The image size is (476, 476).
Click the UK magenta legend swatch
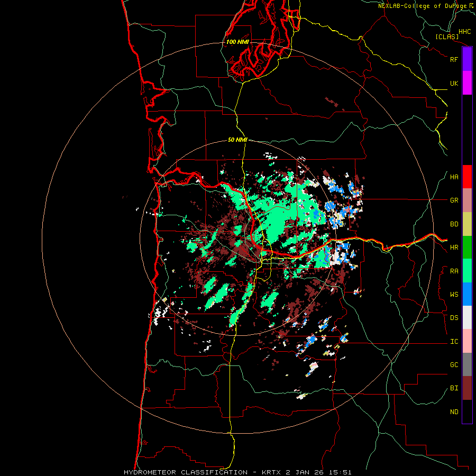coord(467,83)
